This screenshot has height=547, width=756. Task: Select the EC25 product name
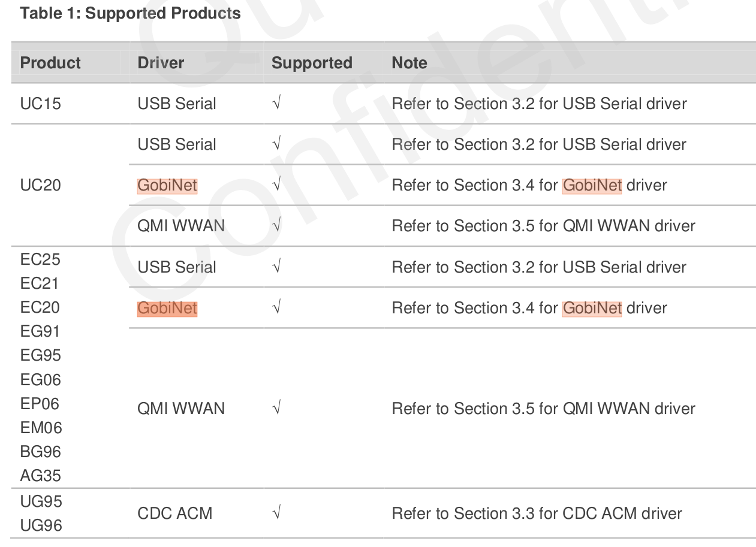click(x=41, y=259)
